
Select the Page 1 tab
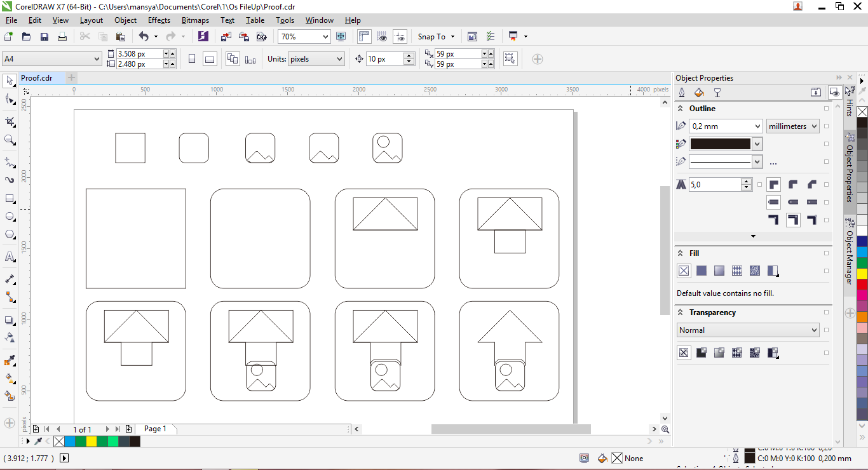[155, 429]
